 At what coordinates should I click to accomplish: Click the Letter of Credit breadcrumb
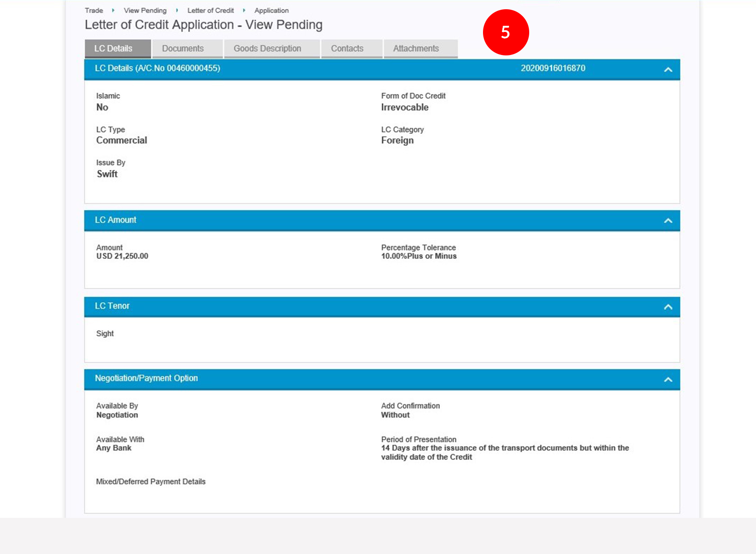point(210,10)
